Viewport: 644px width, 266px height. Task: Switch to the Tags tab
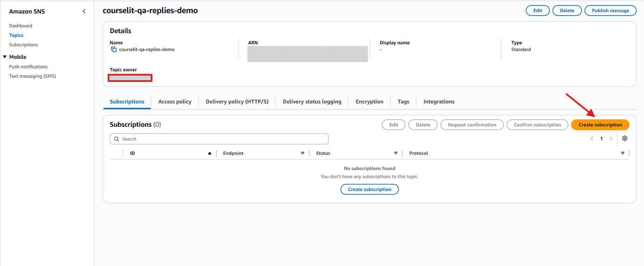(403, 102)
